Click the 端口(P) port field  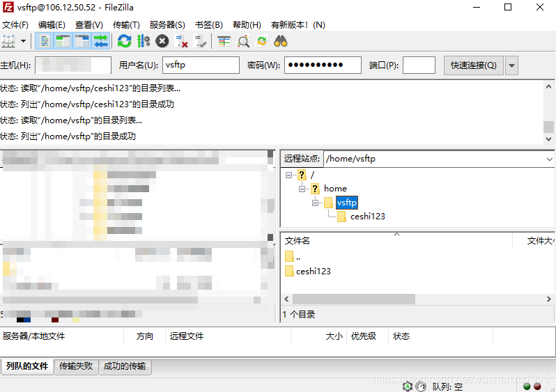point(419,65)
